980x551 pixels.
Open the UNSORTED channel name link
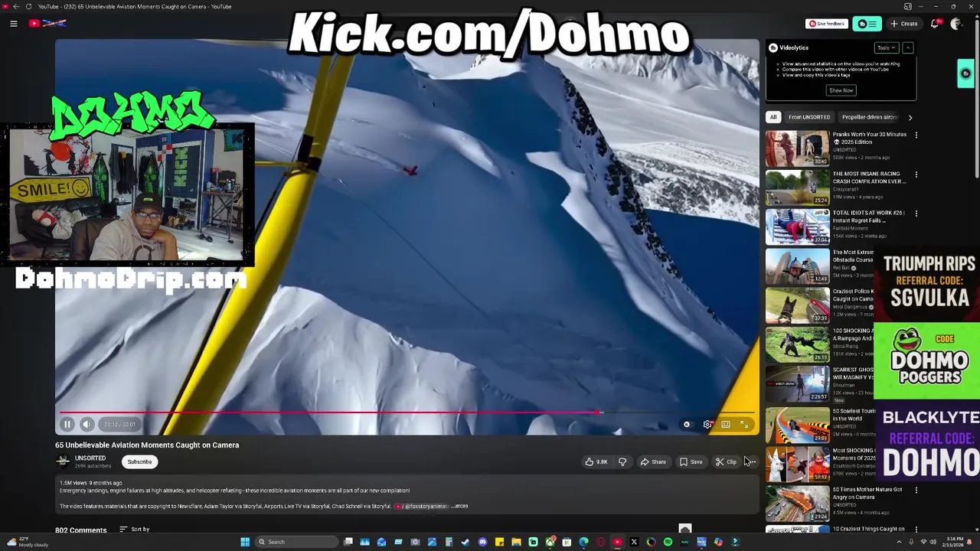pyautogui.click(x=90, y=458)
